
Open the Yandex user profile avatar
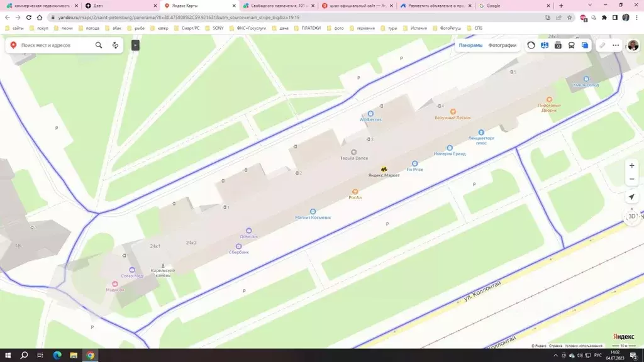(x=633, y=45)
